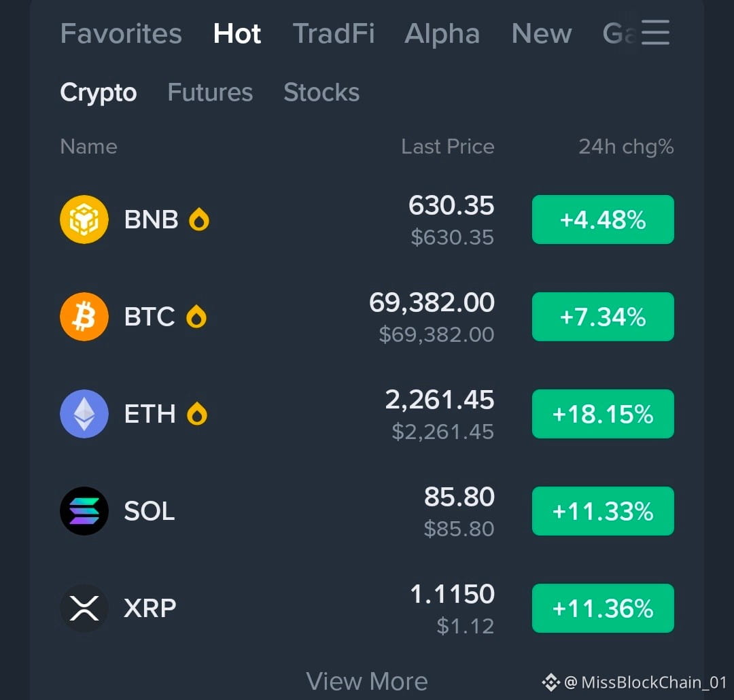Select the New tab
This screenshot has height=700, width=734.
542,34
